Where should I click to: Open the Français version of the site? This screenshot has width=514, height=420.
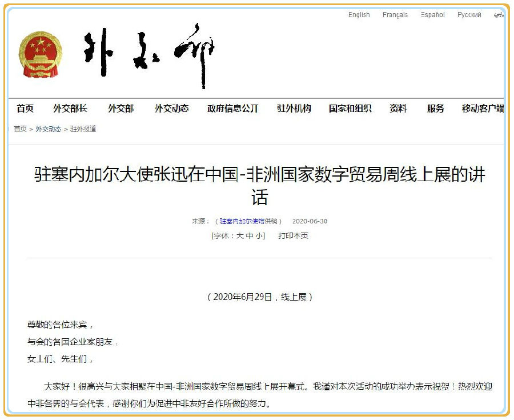(395, 15)
